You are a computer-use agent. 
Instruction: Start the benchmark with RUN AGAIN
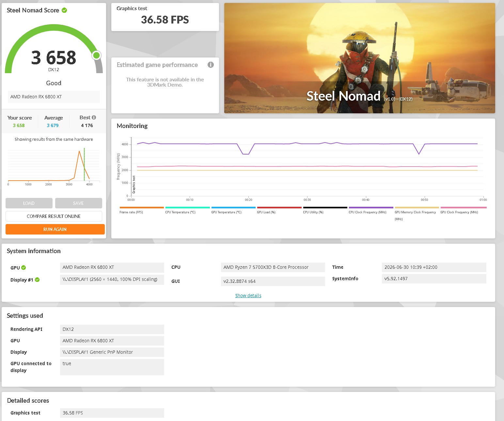(x=55, y=229)
